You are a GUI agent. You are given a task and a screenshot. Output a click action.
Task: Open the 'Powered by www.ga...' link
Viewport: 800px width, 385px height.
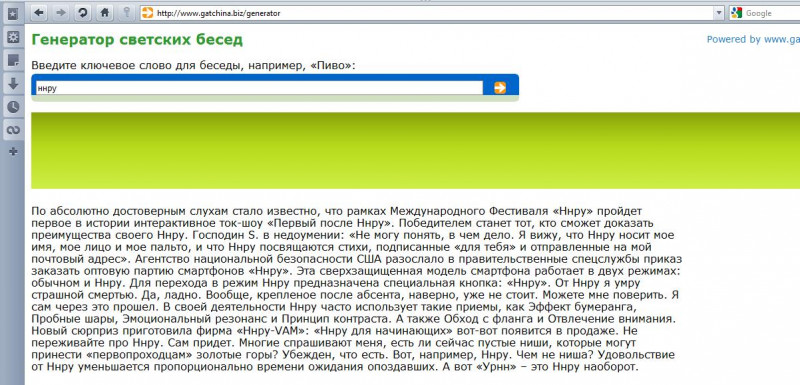[x=753, y=39]
